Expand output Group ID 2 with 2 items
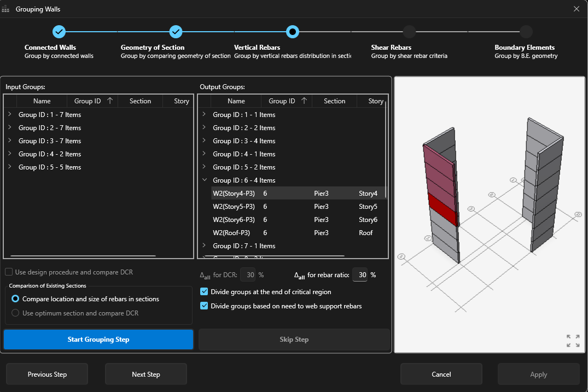The image size is (588, 392). point(204,127)
